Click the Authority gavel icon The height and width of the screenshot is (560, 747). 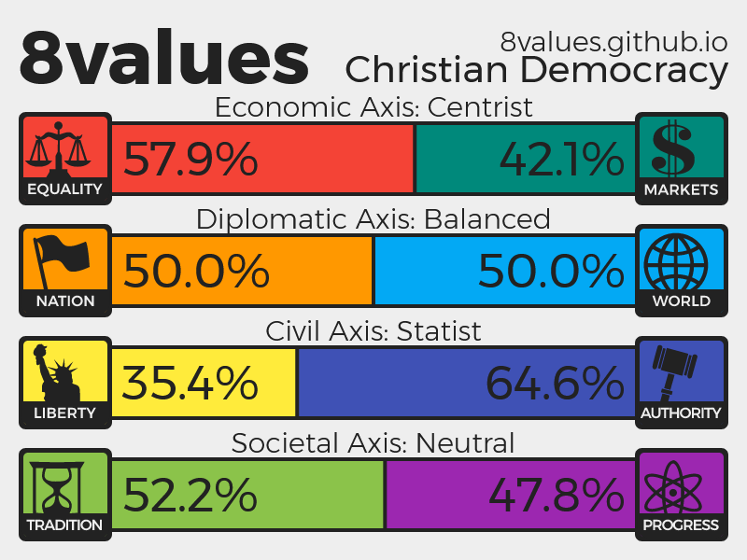pyautogui.click(x=681, y=372)
